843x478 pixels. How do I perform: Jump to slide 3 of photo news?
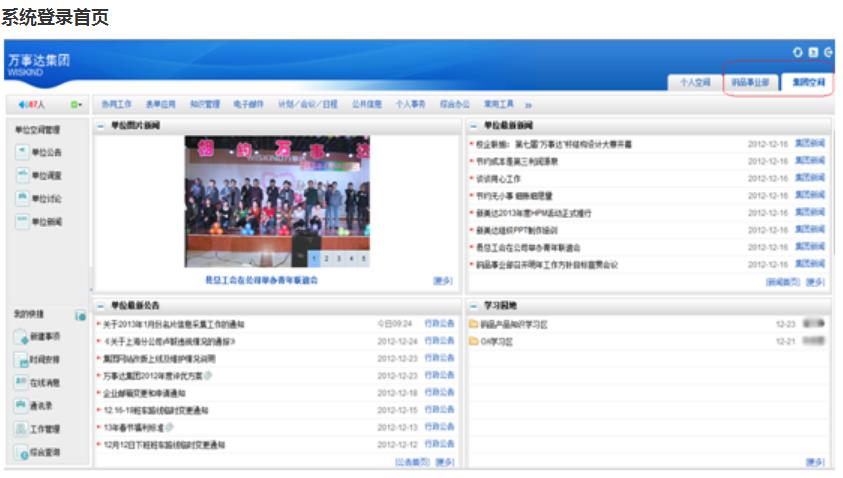click(x=340, y=258)
